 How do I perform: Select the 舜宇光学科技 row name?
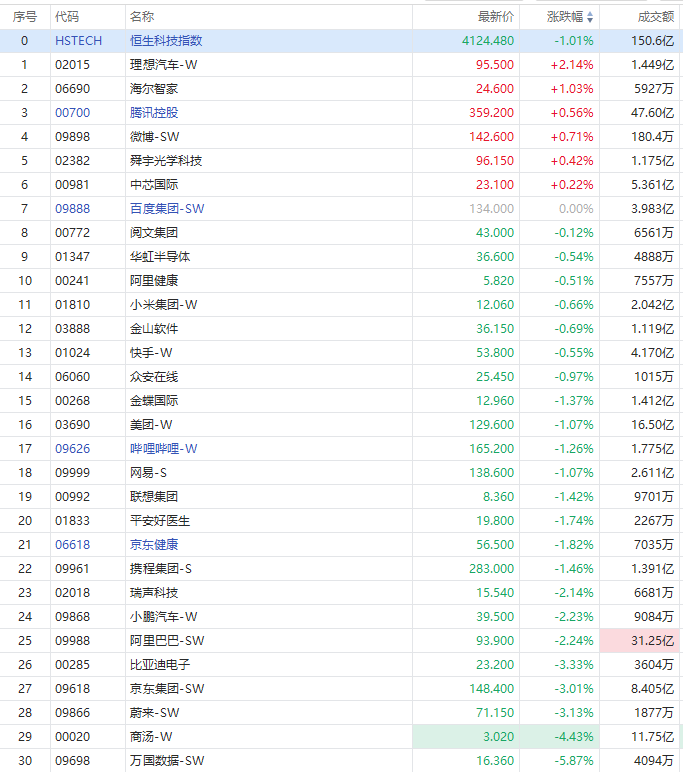(166, 161)
